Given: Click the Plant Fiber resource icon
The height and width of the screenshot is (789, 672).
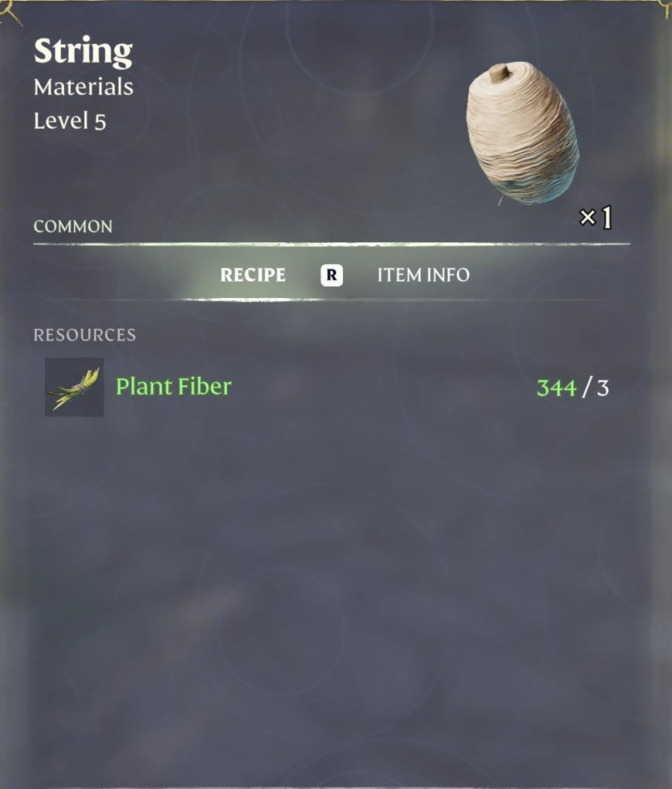Looking at the screenshot, I should click(74, 387).
